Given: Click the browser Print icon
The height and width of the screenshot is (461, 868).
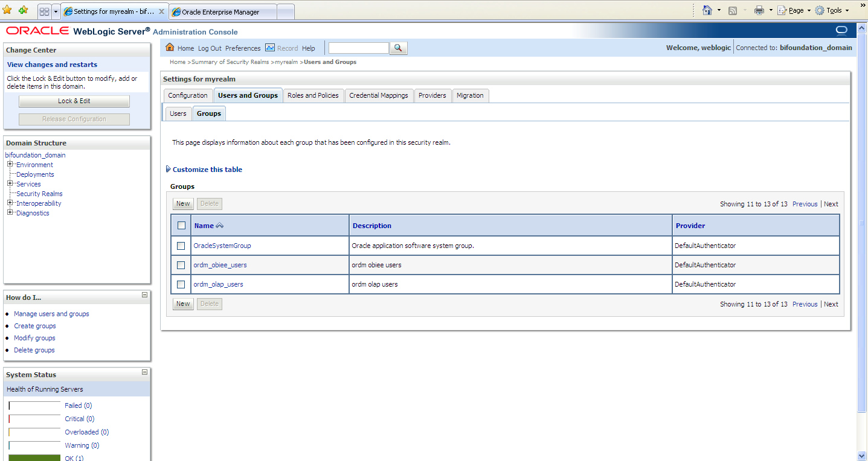Looking at the screenshot, I should (759, 10).
